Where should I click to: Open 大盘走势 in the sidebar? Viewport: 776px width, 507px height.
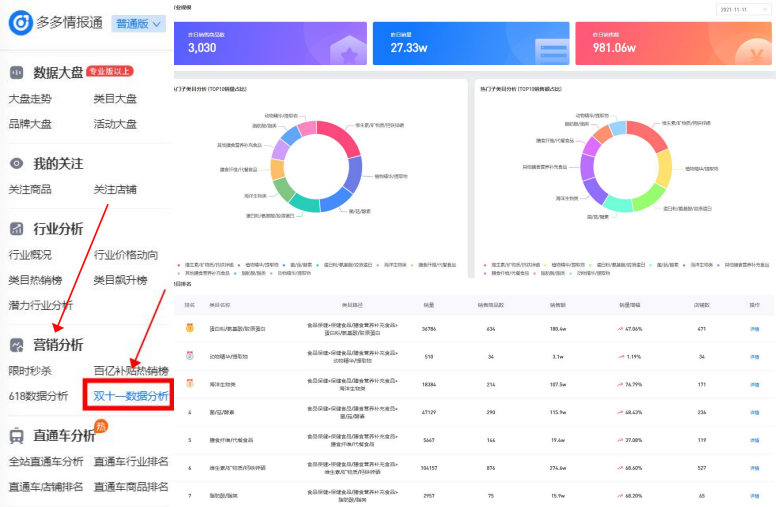[30, 99]
